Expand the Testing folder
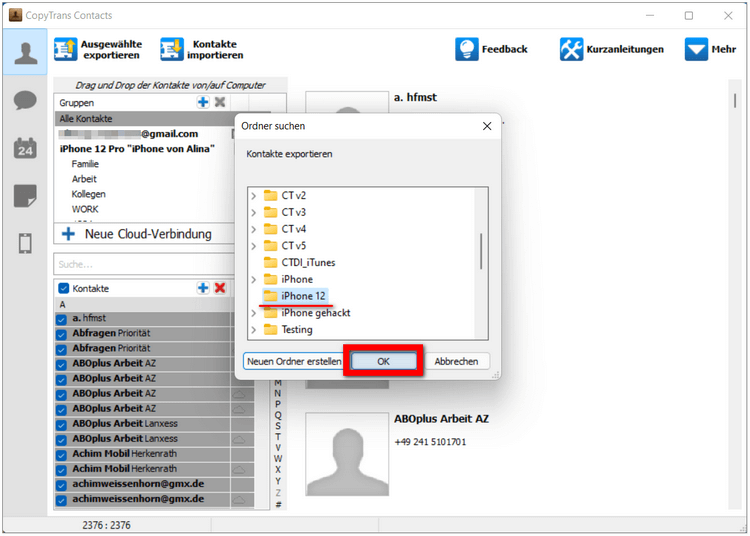 (x=254, y=329)
